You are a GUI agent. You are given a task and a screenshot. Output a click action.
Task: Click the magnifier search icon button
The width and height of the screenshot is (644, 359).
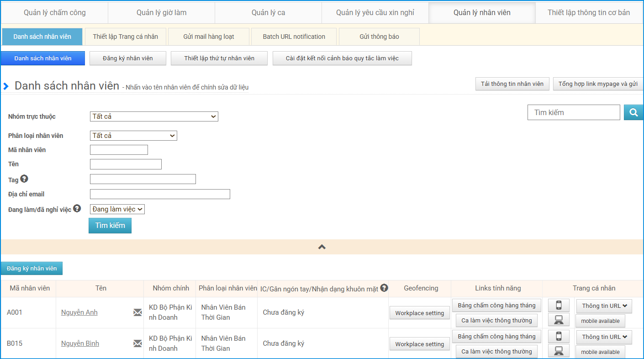point(633,112)
